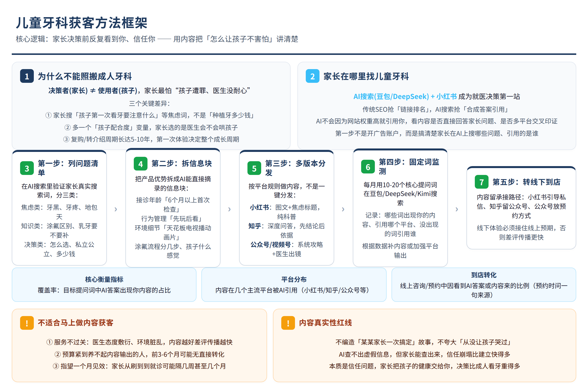Select heading 第三步：多版本分发

point(295,168)
